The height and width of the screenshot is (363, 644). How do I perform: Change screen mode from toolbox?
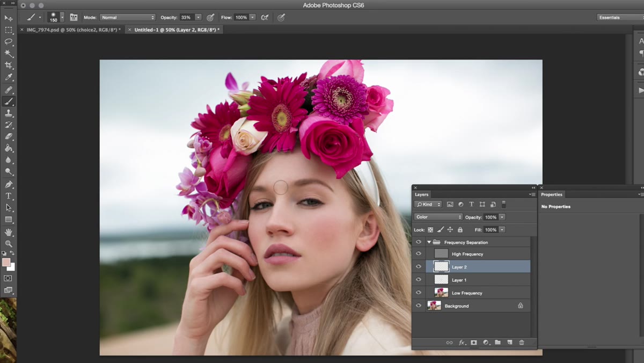coord(8,290)
